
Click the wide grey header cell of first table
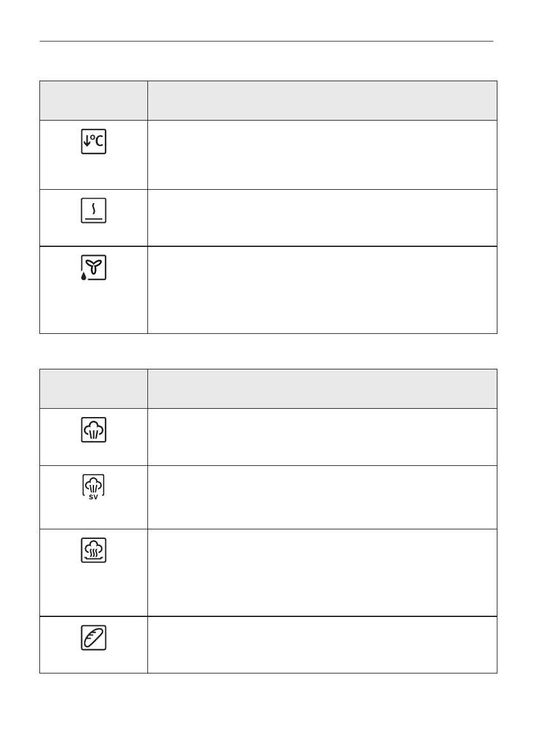(x=321, y=100)
